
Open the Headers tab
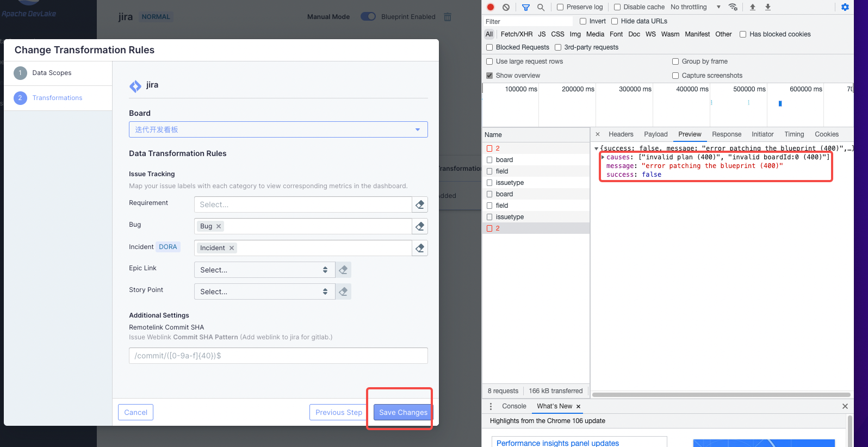click(x=621, y=134)
